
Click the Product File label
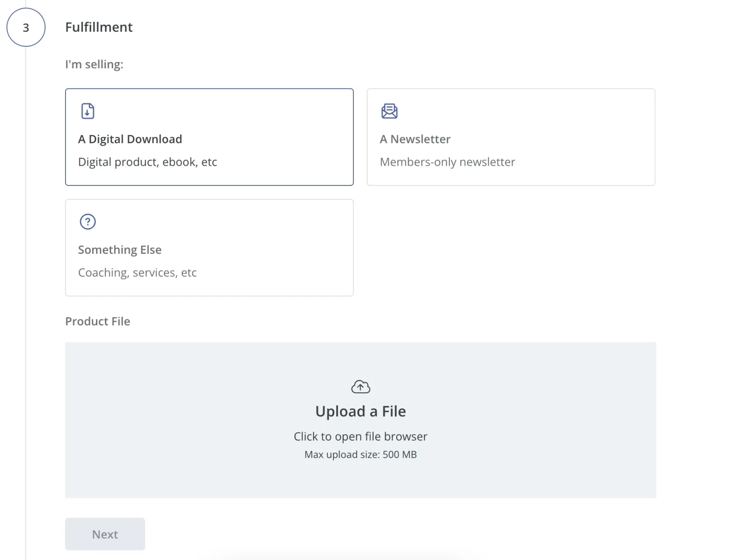[x=97, y=321]
